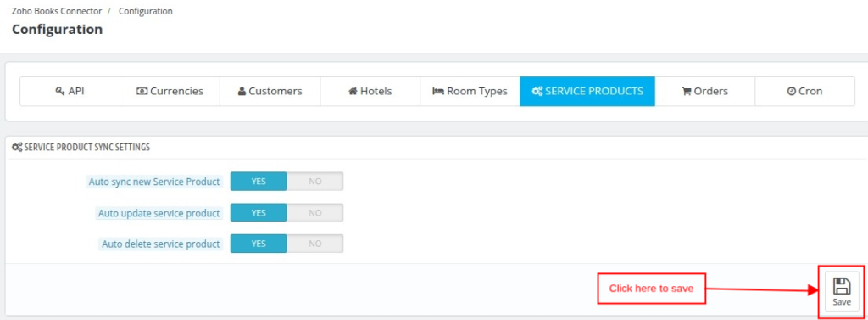The height and width of the screenshot is (320, 868).
Task: Switch to the Room Types tab
Action: pyautogui.click(x=470, y=92)
